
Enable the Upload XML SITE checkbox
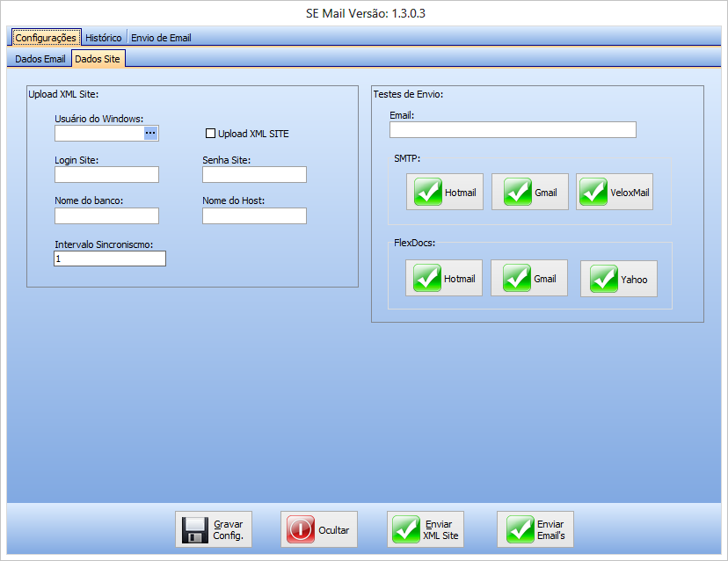(210, 134)
